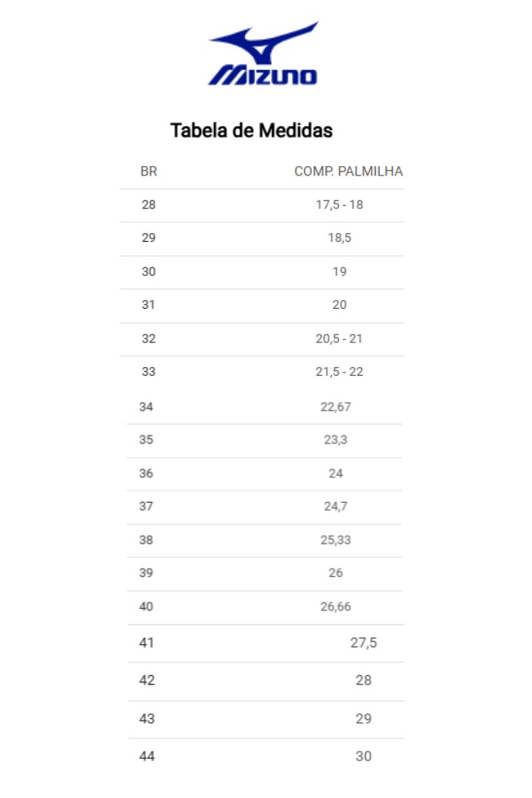Select size 44 at the table bottom

[x=147, y=757]
